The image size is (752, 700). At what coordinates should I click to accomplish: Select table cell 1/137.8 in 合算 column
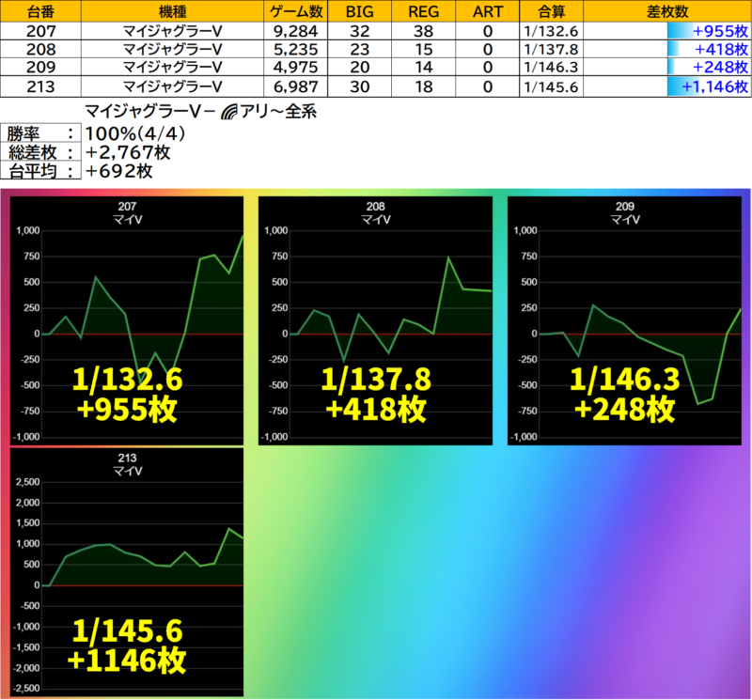(x=551, y=50)
